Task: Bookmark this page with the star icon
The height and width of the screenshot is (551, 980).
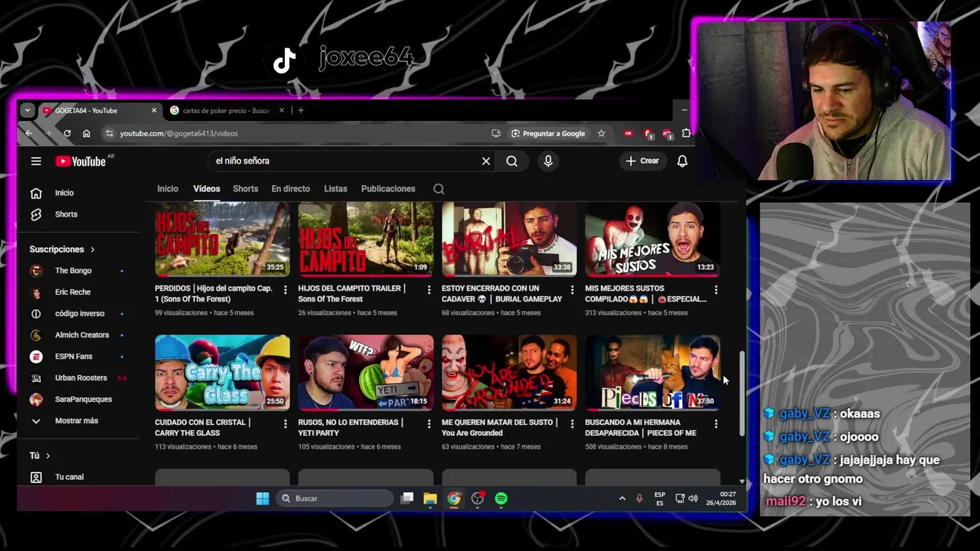Action: tap(601, 133)
